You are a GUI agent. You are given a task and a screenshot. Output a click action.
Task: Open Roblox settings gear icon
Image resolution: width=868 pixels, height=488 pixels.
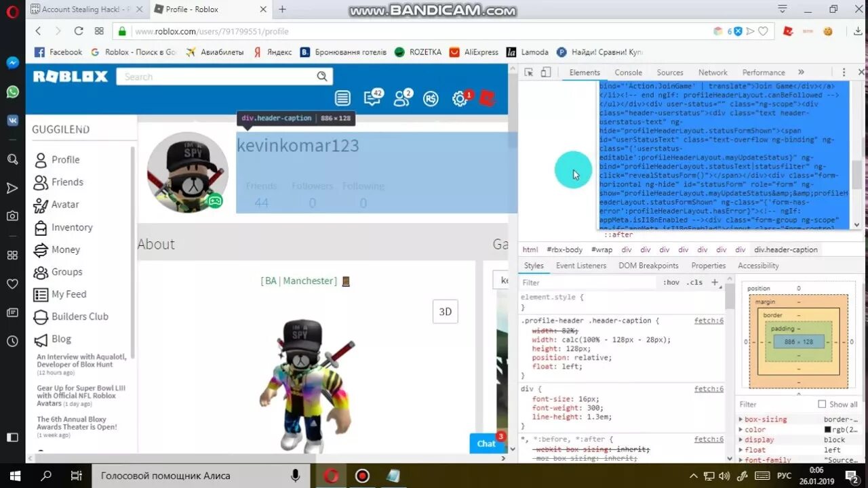pos(460,98)
